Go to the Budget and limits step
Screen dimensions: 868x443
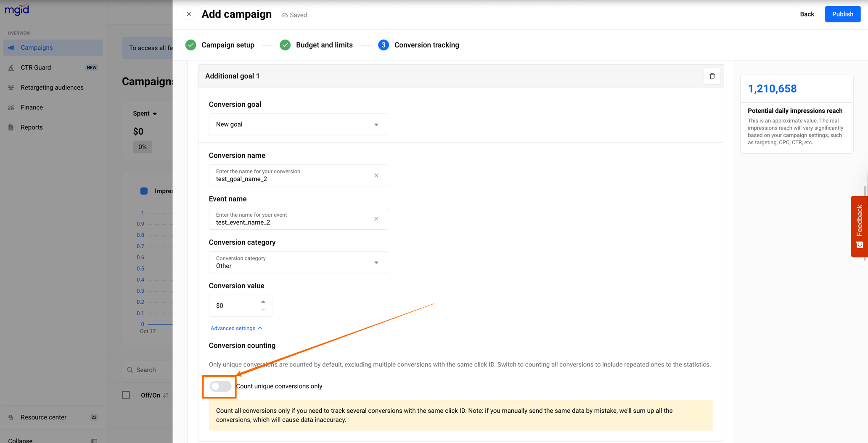point(324,45)
